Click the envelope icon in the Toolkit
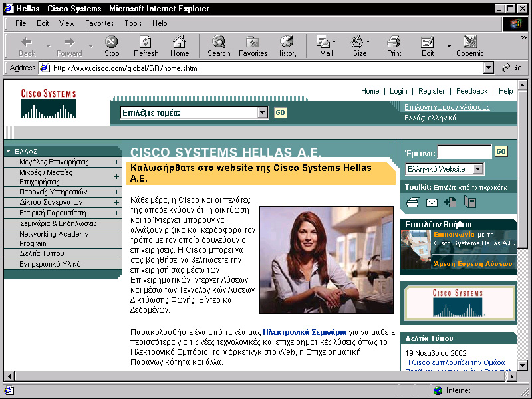Screen dimensions: 532x399 pyautogui.click(x=432, y=203)
